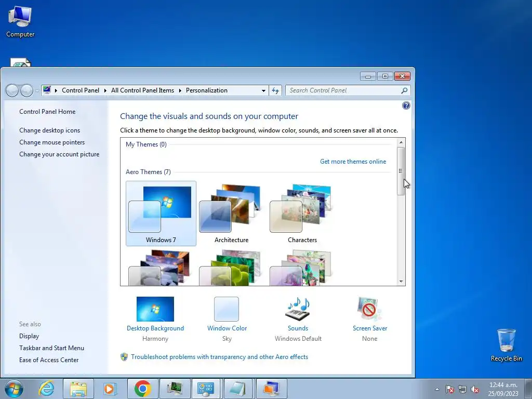
Task: Click theme list scrollbar down arrow
Action: 401,281
